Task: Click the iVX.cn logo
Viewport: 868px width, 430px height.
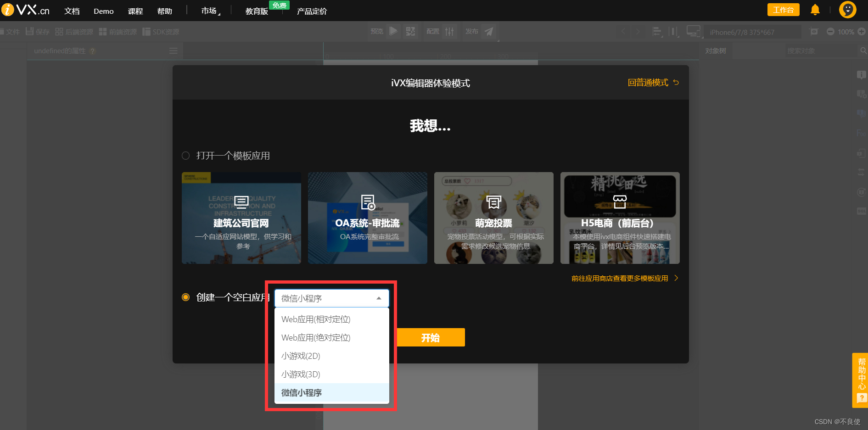Action: point(26,10)
